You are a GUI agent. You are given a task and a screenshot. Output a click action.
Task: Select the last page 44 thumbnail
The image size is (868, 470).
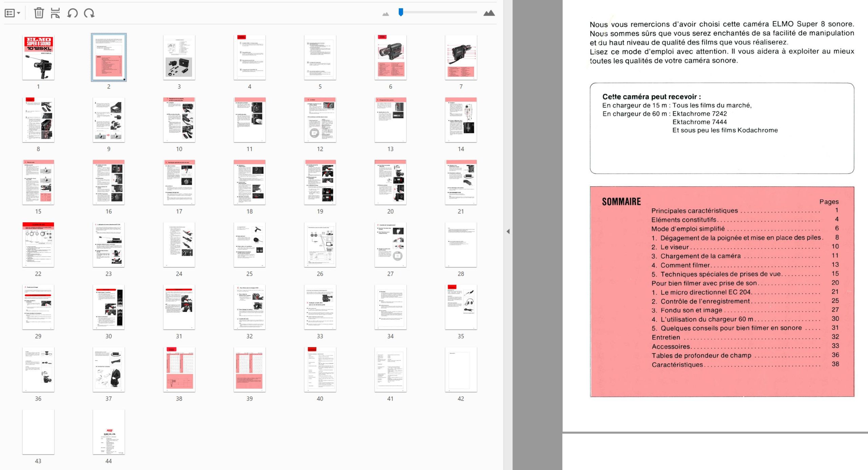(108, 432)
